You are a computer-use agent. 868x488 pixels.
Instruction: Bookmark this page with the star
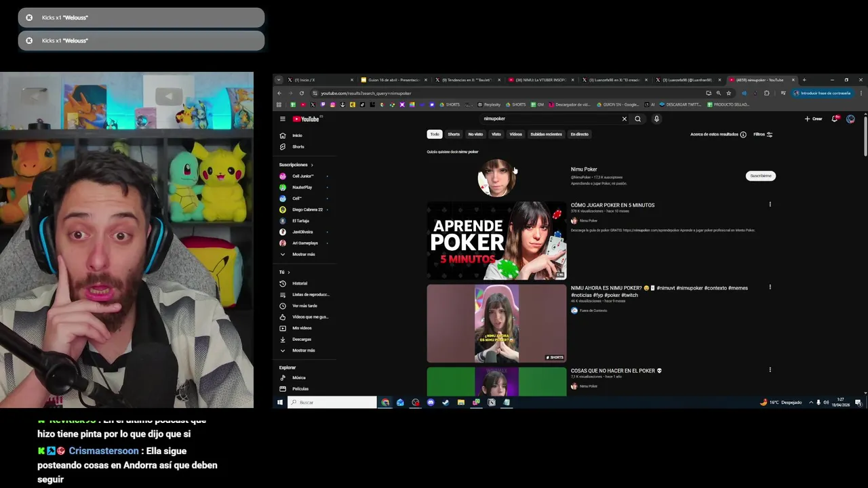pyautogui.click(x=729, y=93)
